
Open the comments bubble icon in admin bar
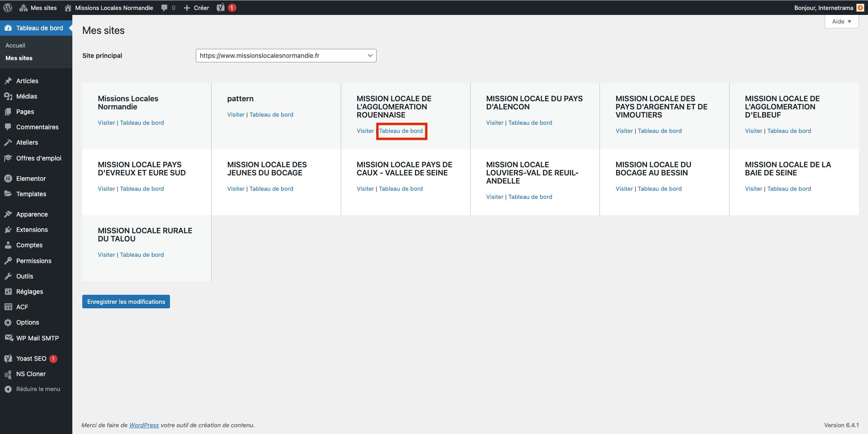(165, 8)
